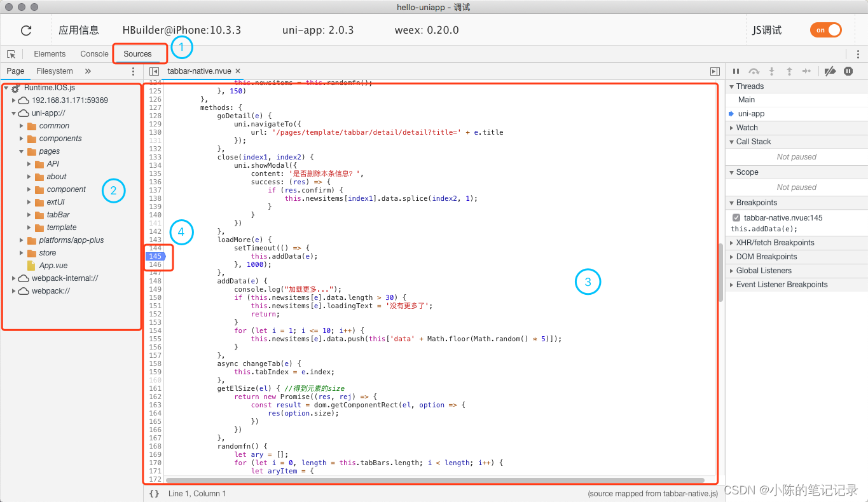The width and height of the screenshot is (868, 502).
Task: Open DevTools more options menu at top right
Action: [858, 54]
